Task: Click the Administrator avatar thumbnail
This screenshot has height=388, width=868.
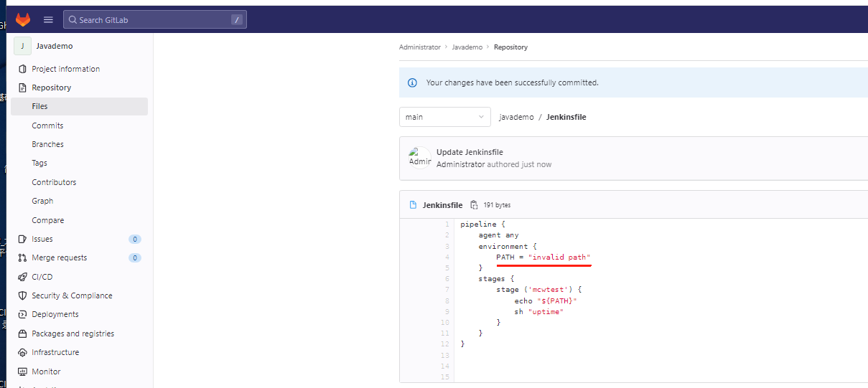Action: tap(420, 158)
